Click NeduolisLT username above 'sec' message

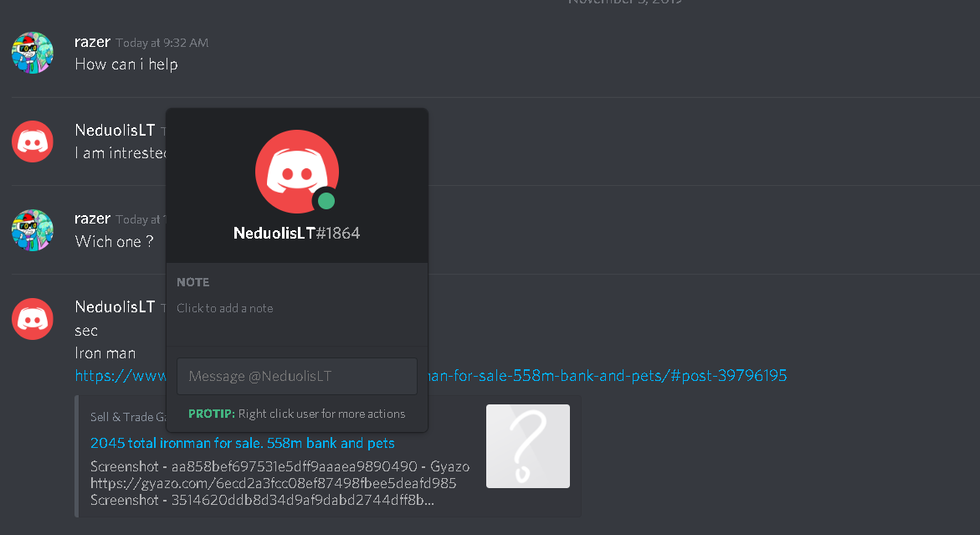tap(115, 307)
